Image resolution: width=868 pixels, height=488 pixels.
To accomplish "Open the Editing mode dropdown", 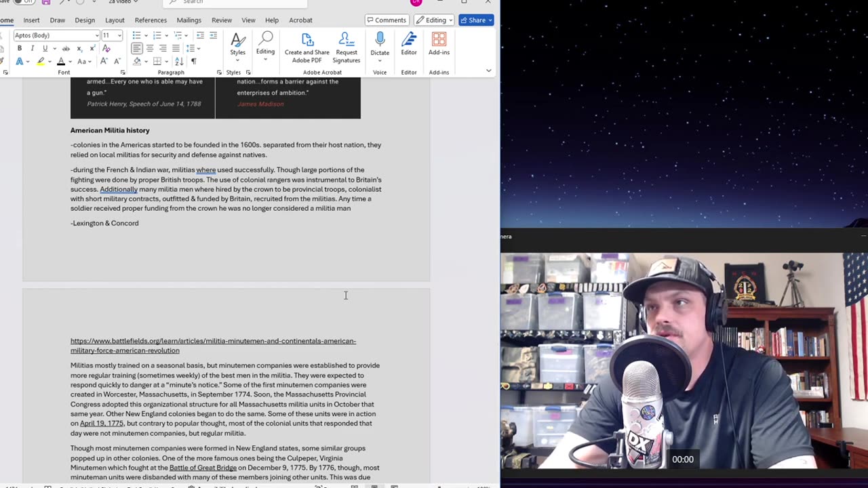I will coord(435,20).
